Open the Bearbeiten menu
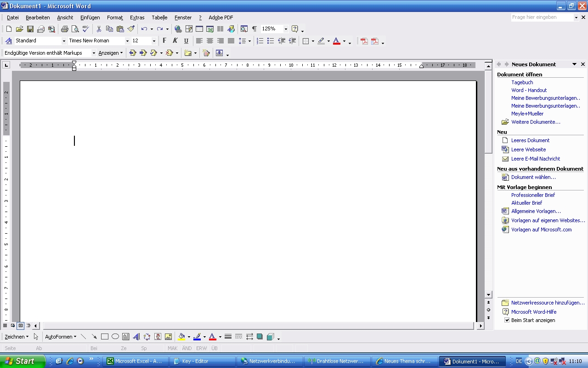This screenshot has height=368, width=588. 38,17
